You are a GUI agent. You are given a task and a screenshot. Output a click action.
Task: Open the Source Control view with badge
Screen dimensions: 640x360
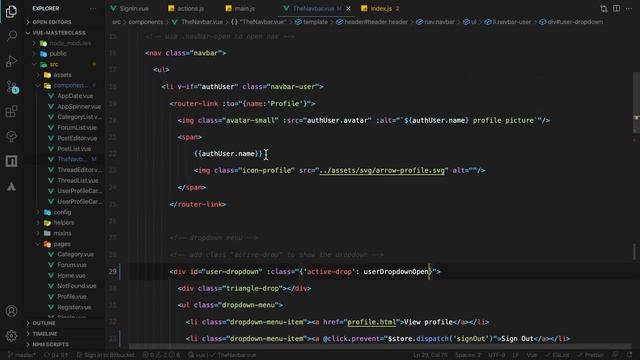point(12,87)
